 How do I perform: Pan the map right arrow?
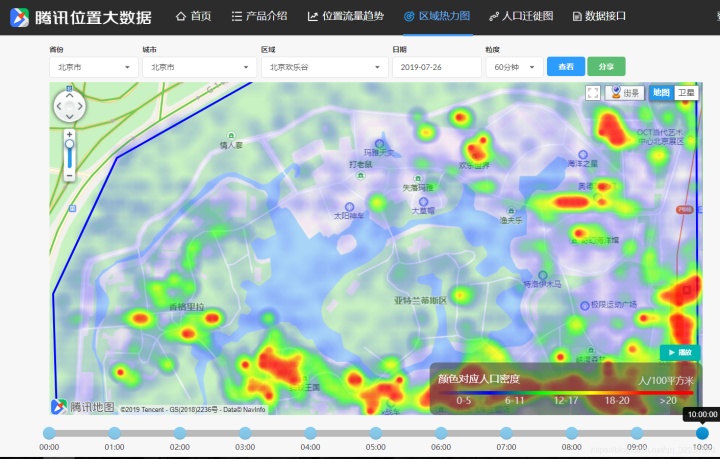(x=80, y=106)
